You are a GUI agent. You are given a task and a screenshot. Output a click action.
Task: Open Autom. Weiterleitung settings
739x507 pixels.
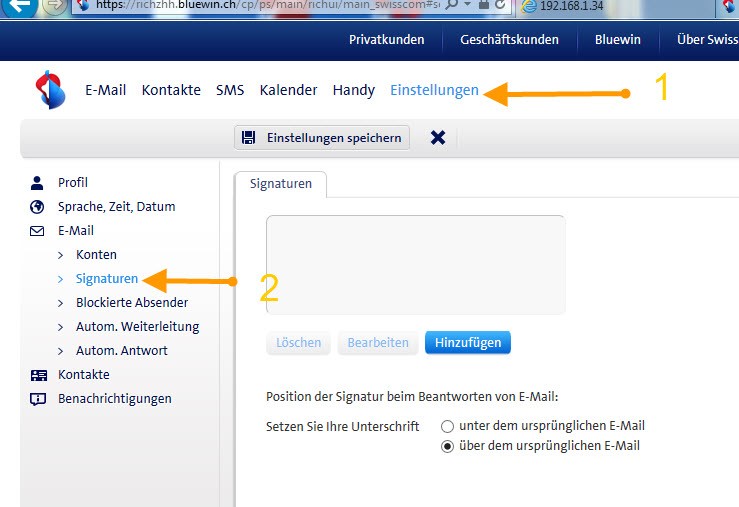(x=138, y=327)
